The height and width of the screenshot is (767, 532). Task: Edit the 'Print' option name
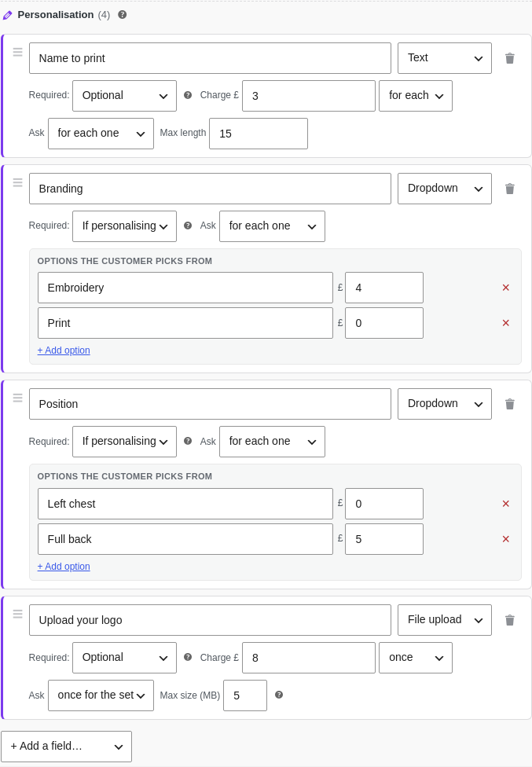[185, 323]
